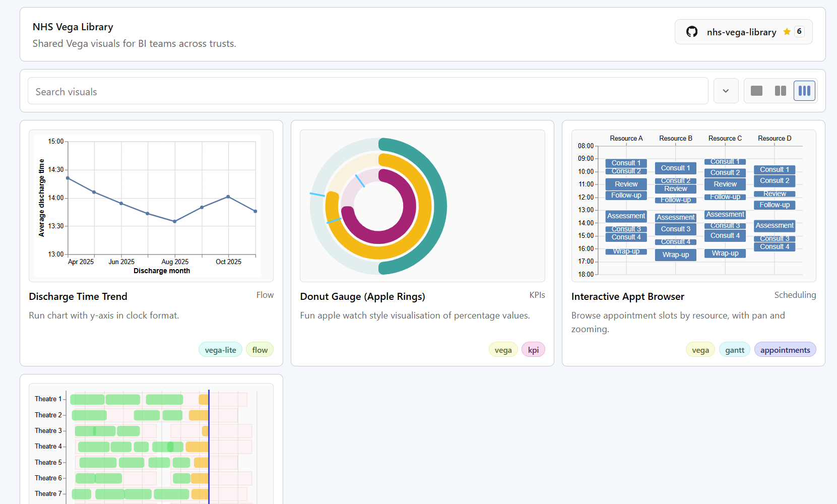Image resolution: width=837 pixels, height=504 pixels.
Task: Click the KPIs category label
Action: click(x=537, y=295)
